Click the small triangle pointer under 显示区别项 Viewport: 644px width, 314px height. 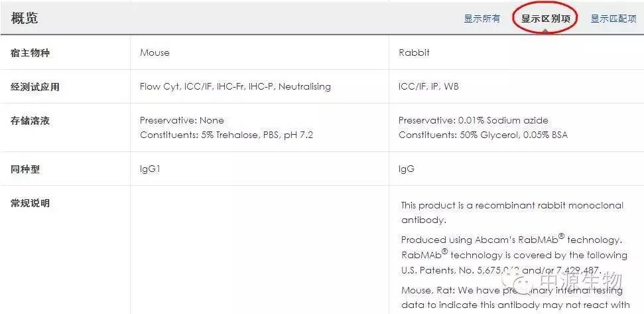coord(546,31)
